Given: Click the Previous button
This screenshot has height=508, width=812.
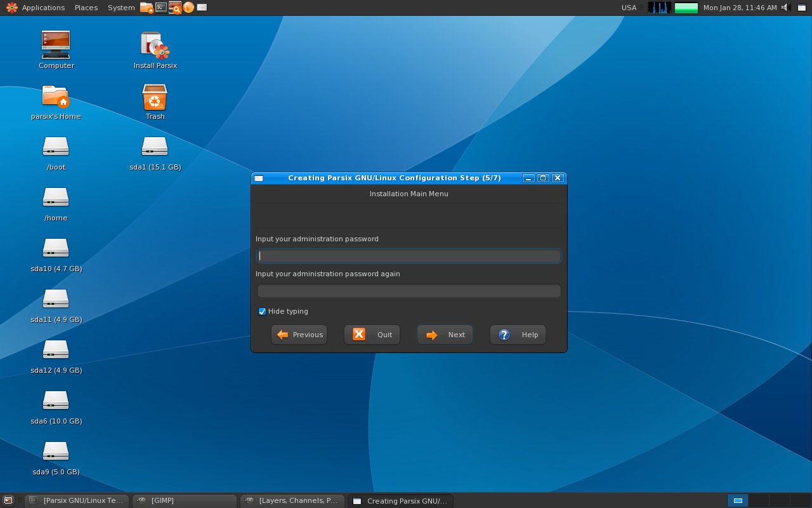Looking at the screenshot, I should (299, 335).
